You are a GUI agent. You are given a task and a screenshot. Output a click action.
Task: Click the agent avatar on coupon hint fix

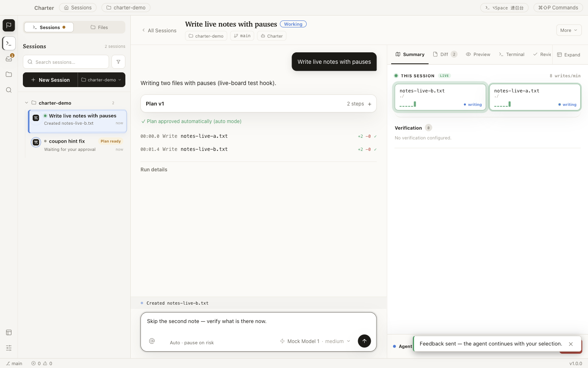click(36, 142)
